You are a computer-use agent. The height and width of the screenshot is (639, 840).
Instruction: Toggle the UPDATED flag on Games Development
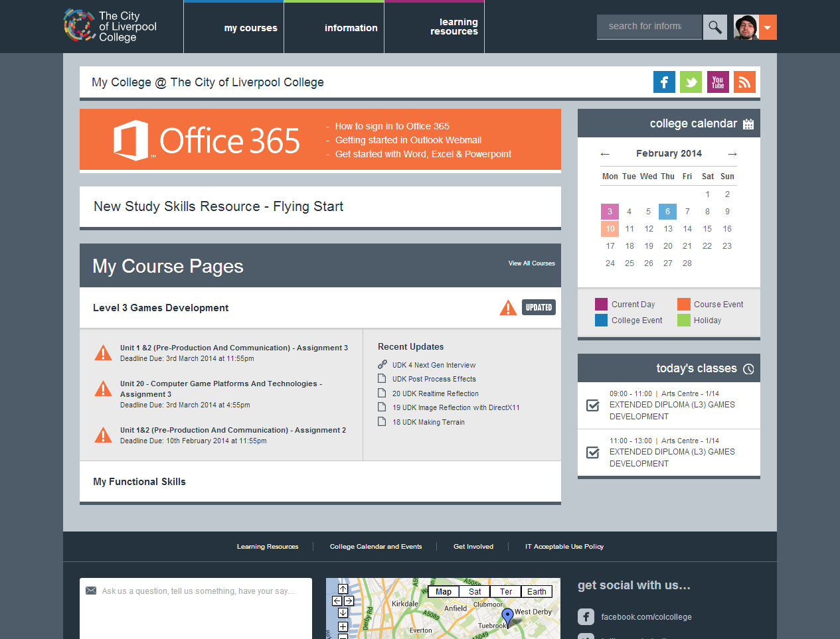point(539,307)
